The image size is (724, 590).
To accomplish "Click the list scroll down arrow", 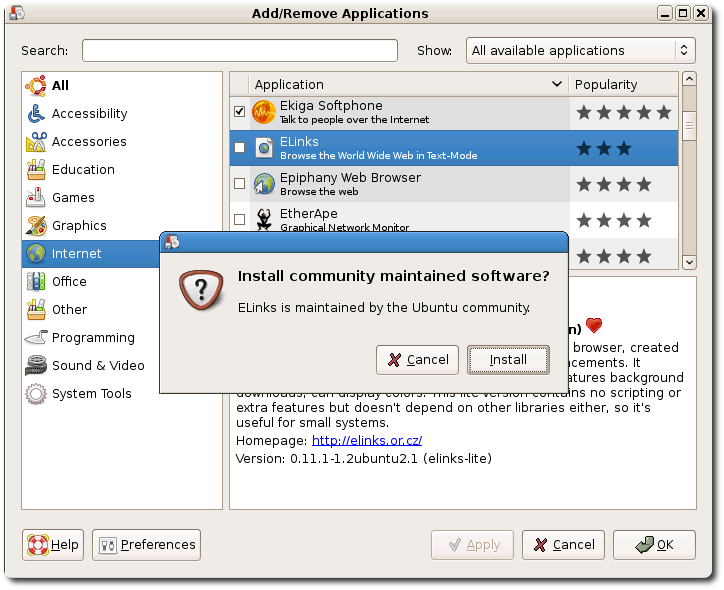I will (x=689, y=263).
